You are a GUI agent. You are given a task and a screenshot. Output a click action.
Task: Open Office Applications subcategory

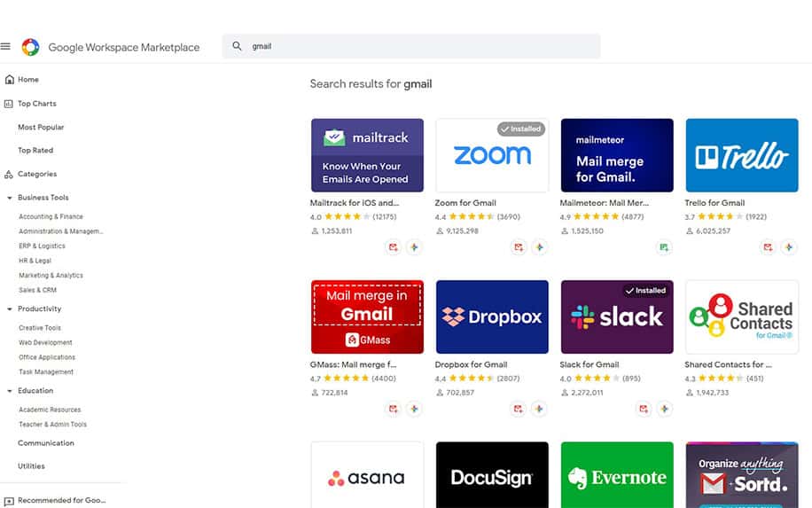[47, 357]
